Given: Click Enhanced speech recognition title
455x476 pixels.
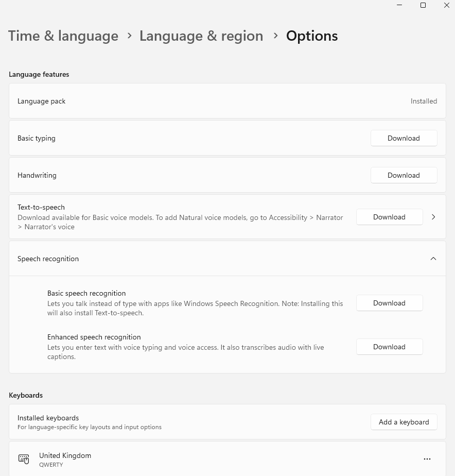Looking at the screenshot, I should pos(94,337).
